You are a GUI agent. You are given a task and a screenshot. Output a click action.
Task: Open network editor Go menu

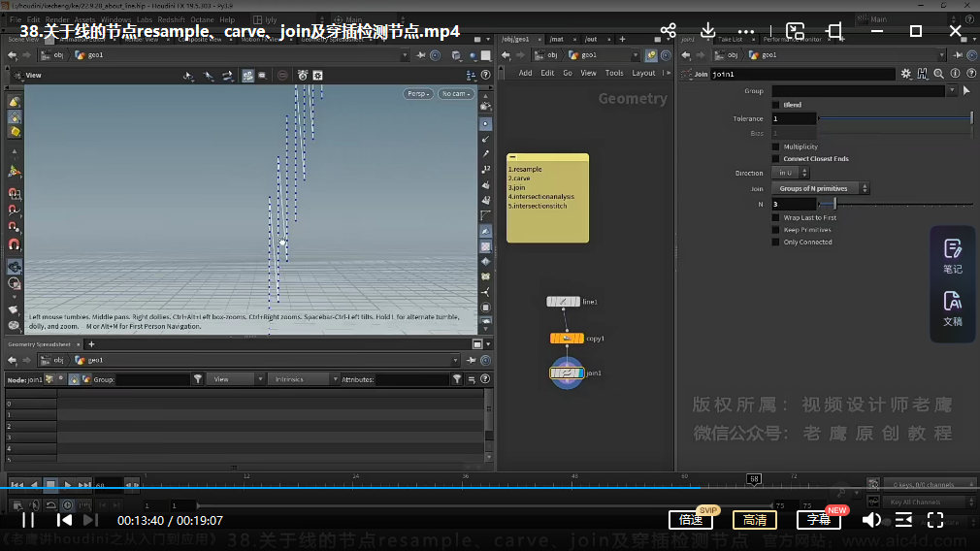tap(568, 73)
